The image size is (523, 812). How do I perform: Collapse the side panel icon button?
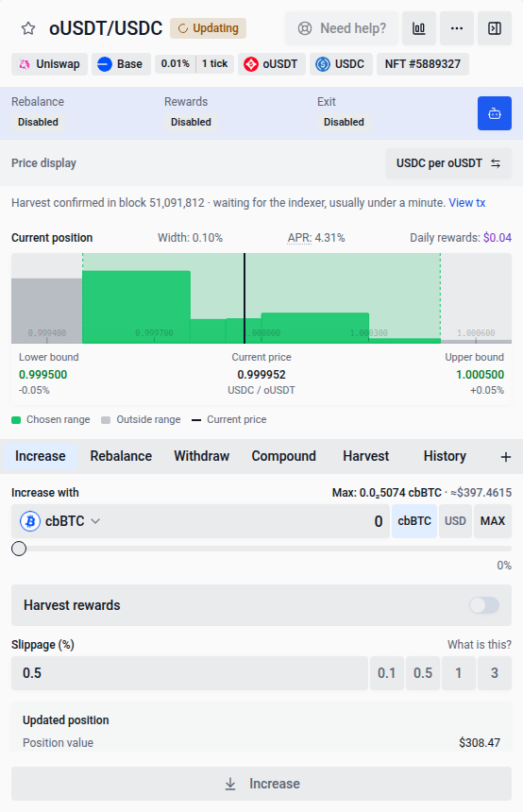(x=495, y=28)
